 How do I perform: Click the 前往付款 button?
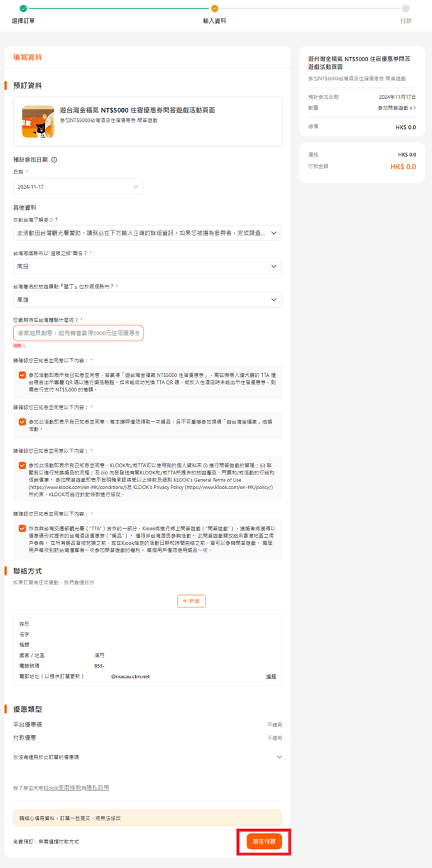pyautogui.click(x=264, y=842)
